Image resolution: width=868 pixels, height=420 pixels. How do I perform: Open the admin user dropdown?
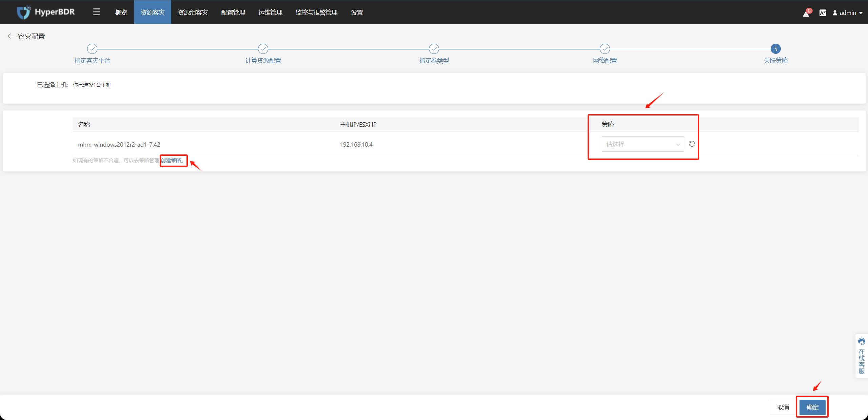[848, 13]
